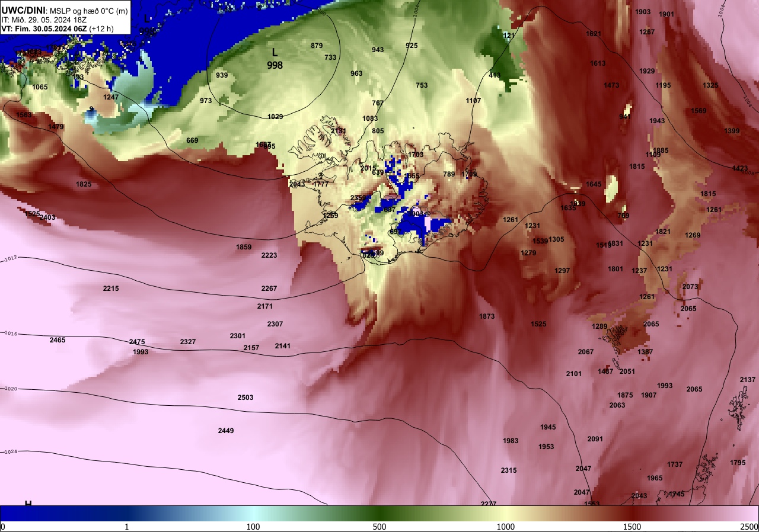
Task: Click the 1500 tick on the color scale
Action: pyautogui.click(x=632, y=527)
